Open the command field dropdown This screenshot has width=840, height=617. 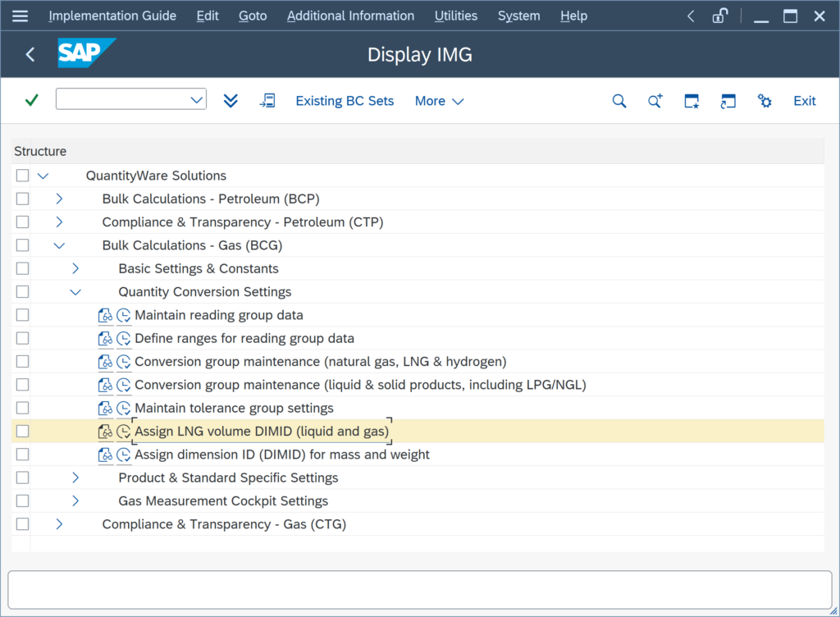[x=197, y=100]
